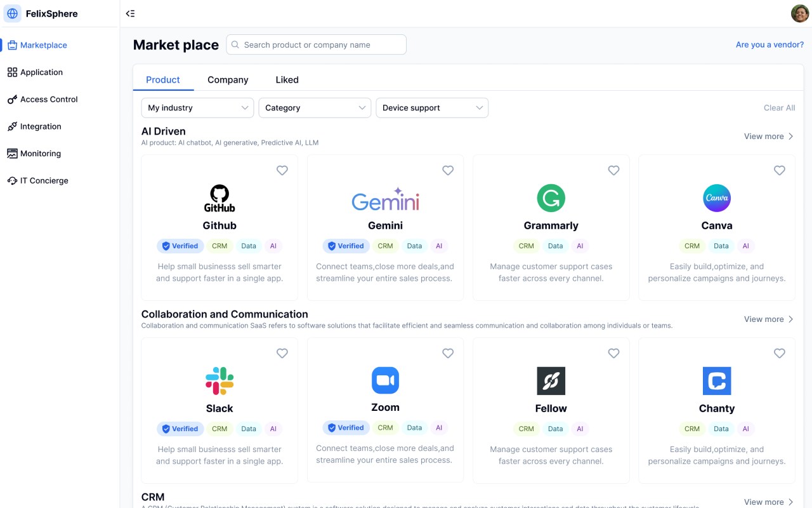Viewport: 812px width, 508px height.
Task: Click the Chanty logo
Action: click(x=717, y=381)
